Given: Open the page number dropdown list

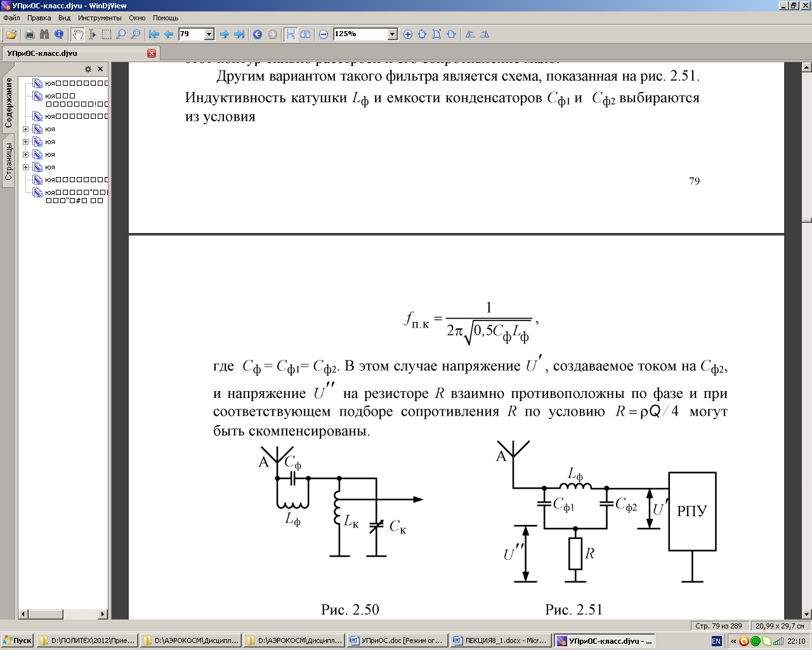Looking at the screenshot, I should (x=209, y=34).
